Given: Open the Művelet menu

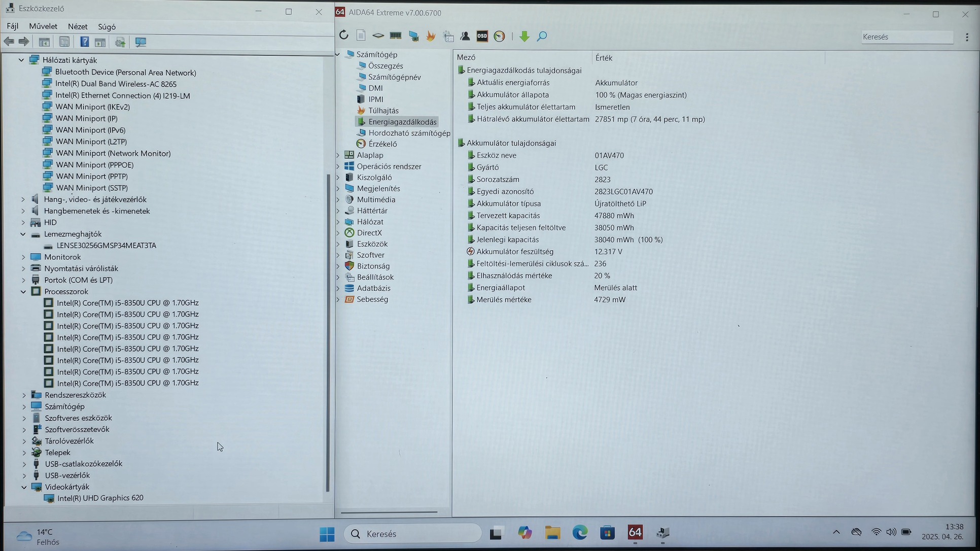Looking at the screenshot, I should 43,26.
